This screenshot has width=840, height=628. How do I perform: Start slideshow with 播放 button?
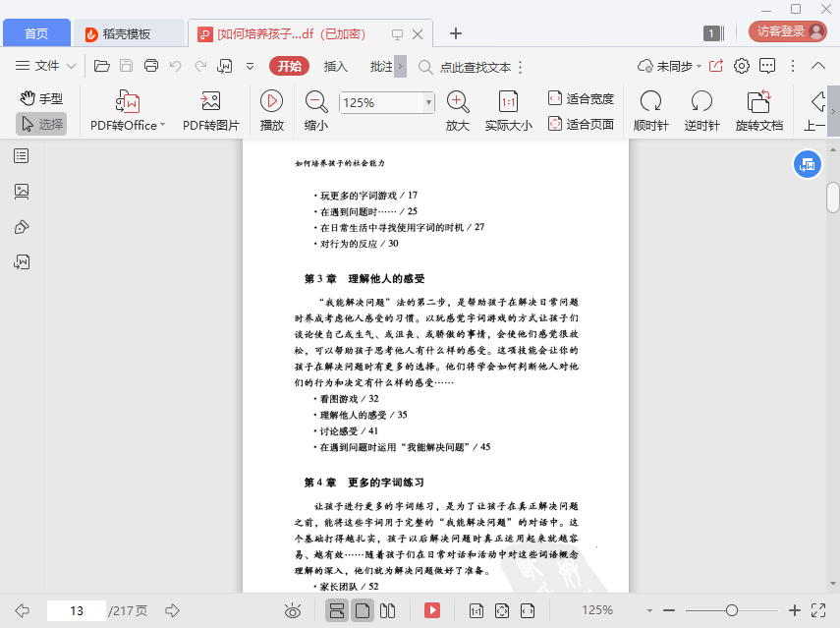pyautogui.click(x=271, y=111)
